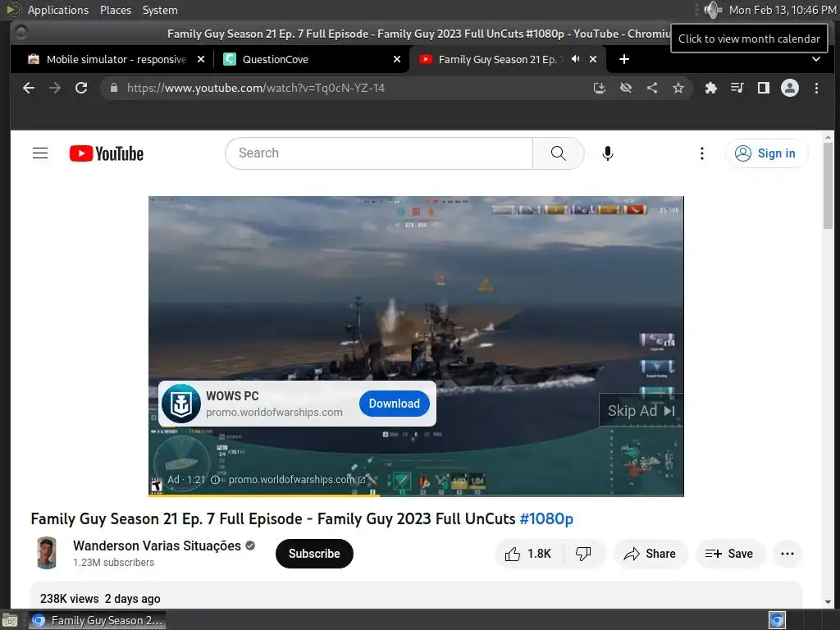Open the YouTube hamburger guide menu
This screenshot has height=630, width=840.
tap(40, 153)
